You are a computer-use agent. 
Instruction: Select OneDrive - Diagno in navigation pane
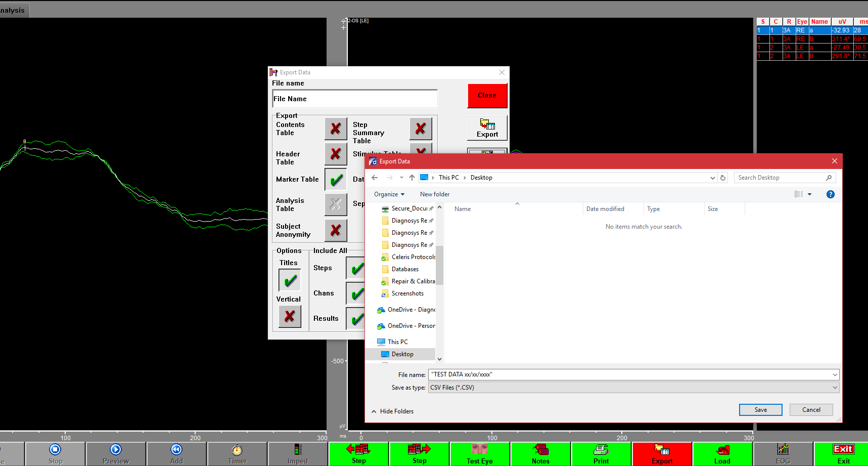click(x=406, y=310)
